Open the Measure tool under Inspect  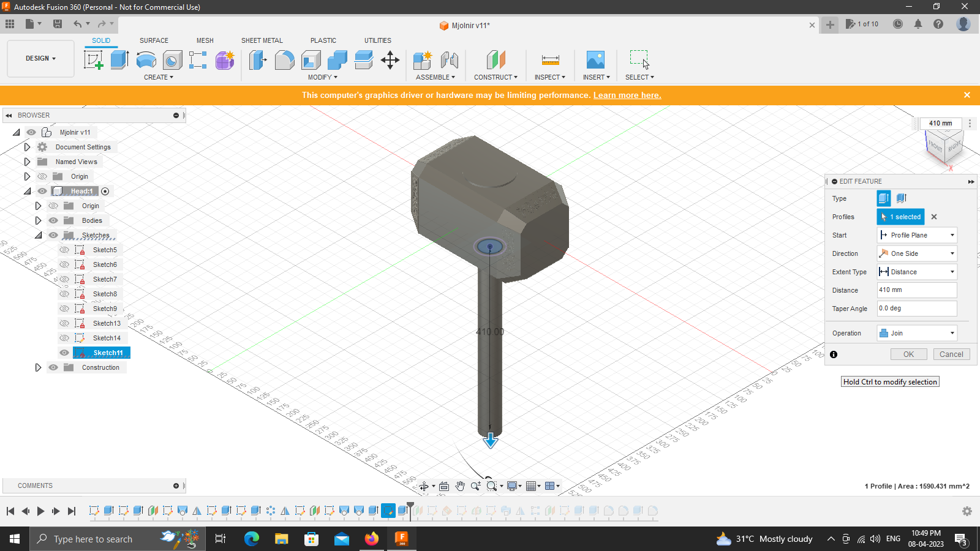[x=549, y=59]
